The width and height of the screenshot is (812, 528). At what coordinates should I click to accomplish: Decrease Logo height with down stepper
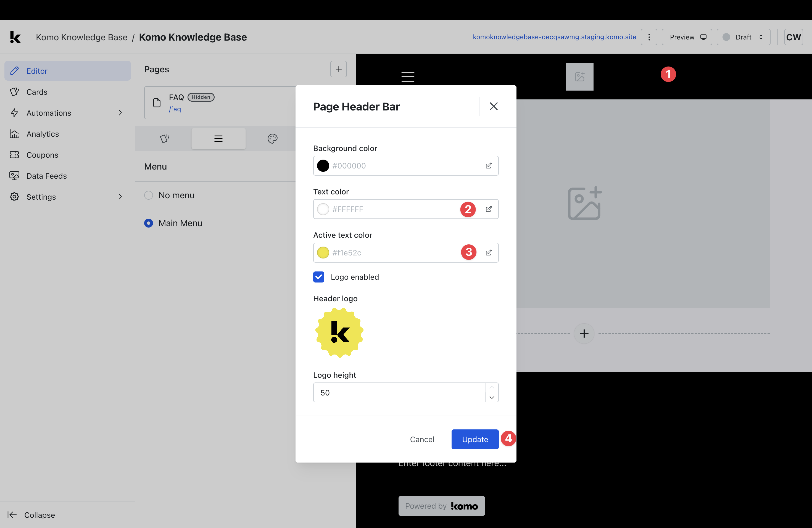(492, 397)
